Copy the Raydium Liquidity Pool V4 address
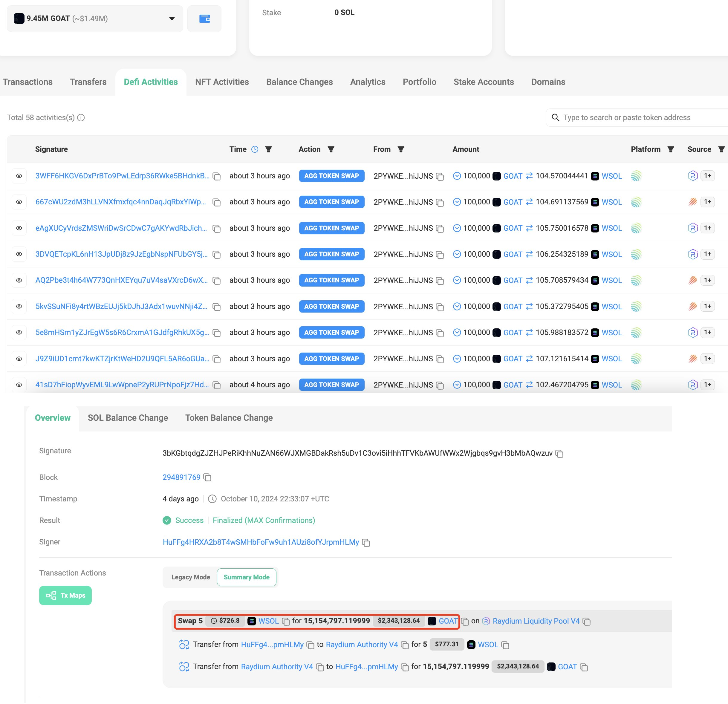 [587, 621]
